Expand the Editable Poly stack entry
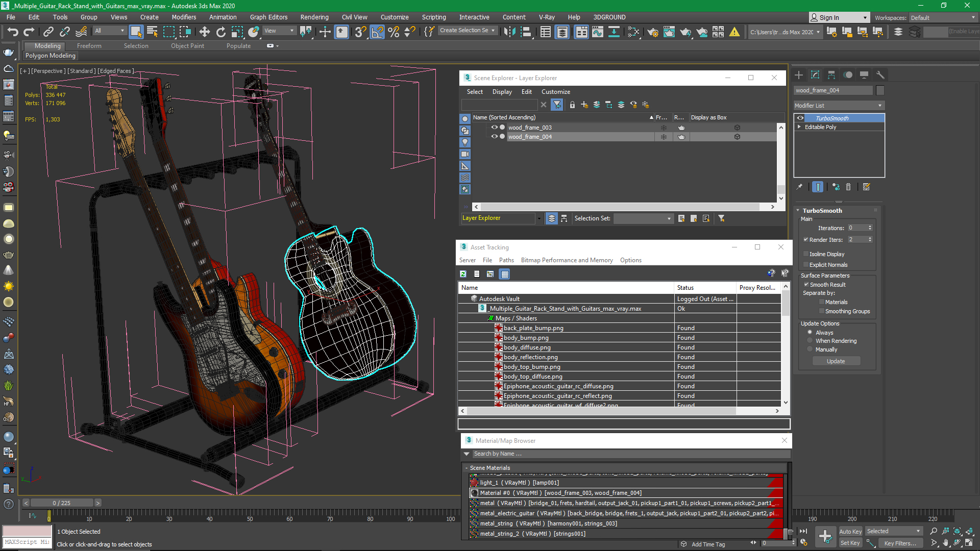980x551 pixels. [x=799, y=127]
